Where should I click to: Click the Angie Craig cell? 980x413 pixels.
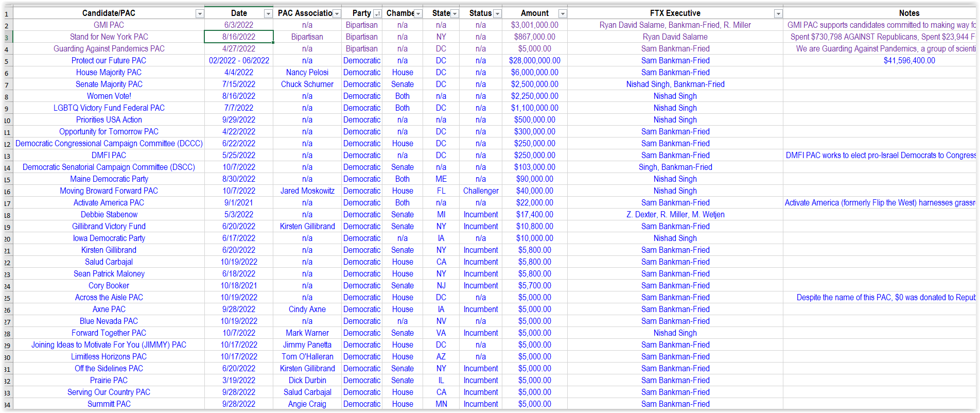click(x=307, y=404)
